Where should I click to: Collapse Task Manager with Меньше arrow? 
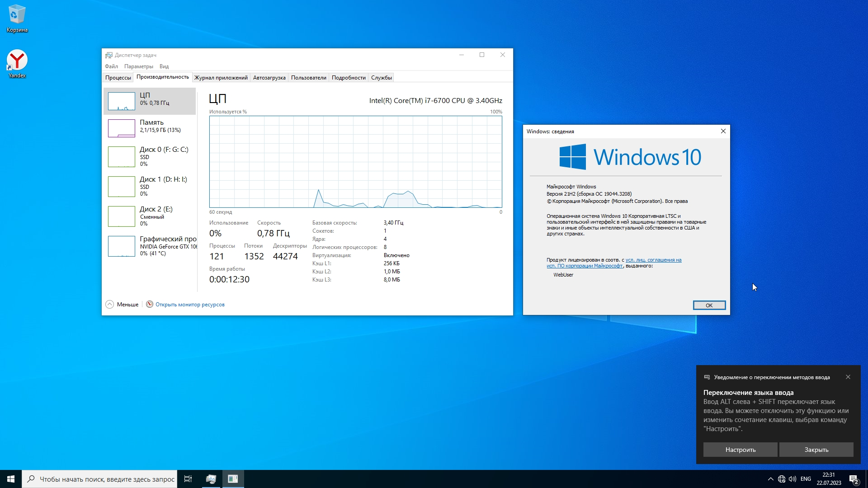pos(110,305)
